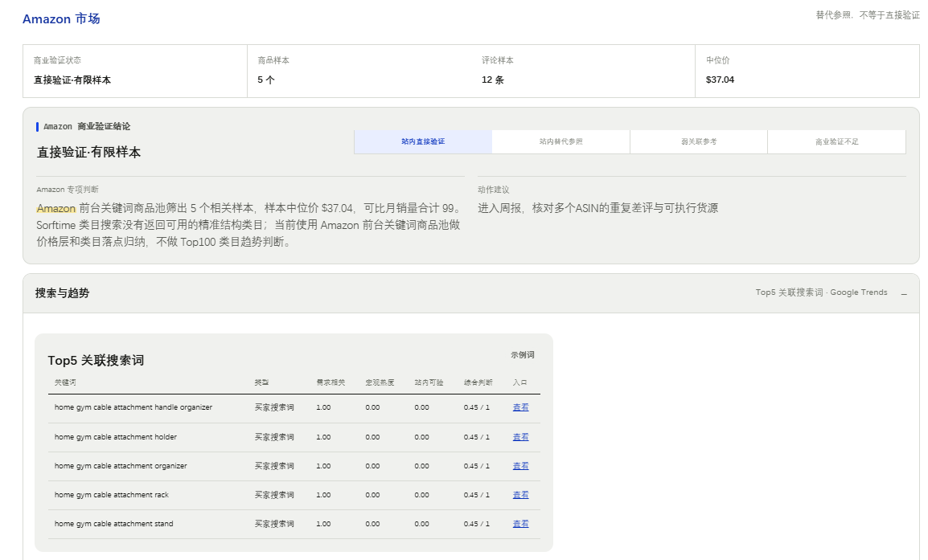Click the 入口 column header
The width and height of the screenshot is (928, 560).
tap(519, 382)
